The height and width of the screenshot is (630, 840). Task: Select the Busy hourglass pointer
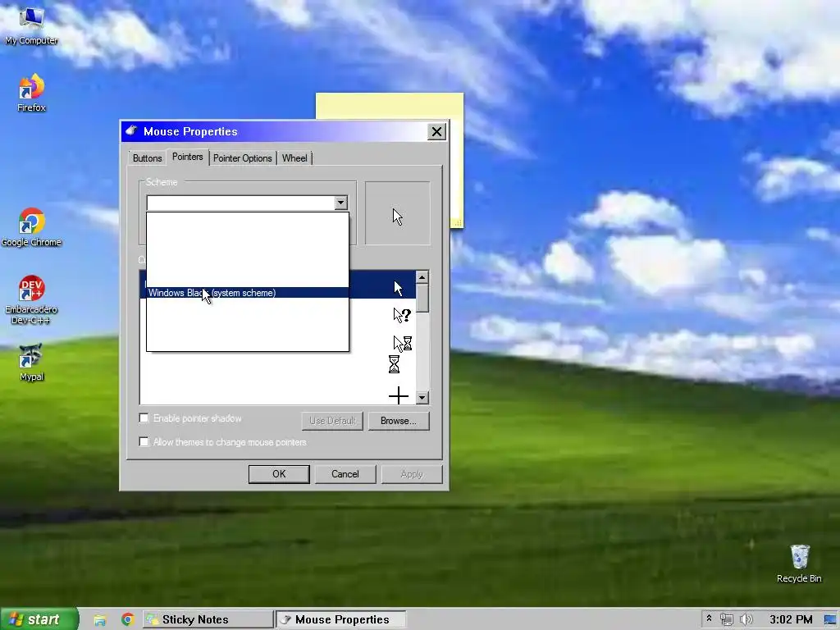(394, 364)
